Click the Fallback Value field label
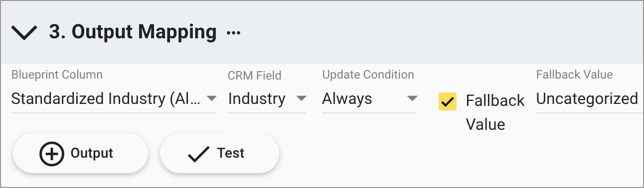Viewport: 644px width, 188px height. coord(574,75)
